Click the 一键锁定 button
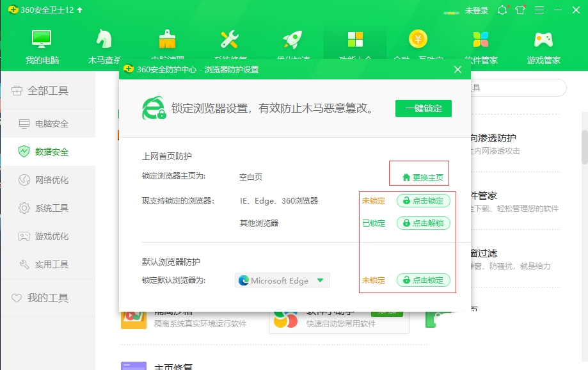588x370 pixels. pyautogui.click(x=424, y=108)
